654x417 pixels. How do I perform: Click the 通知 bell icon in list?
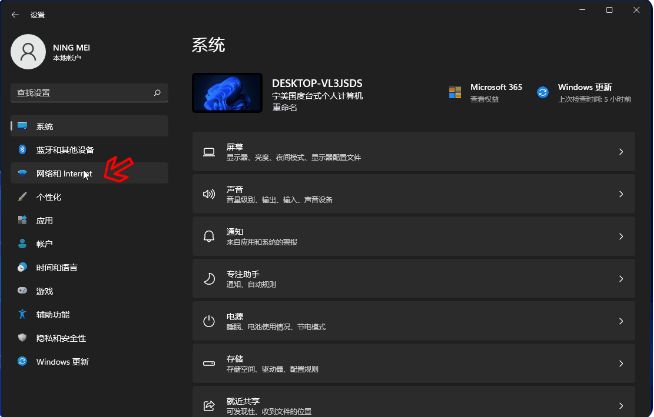tap(209, 236)
